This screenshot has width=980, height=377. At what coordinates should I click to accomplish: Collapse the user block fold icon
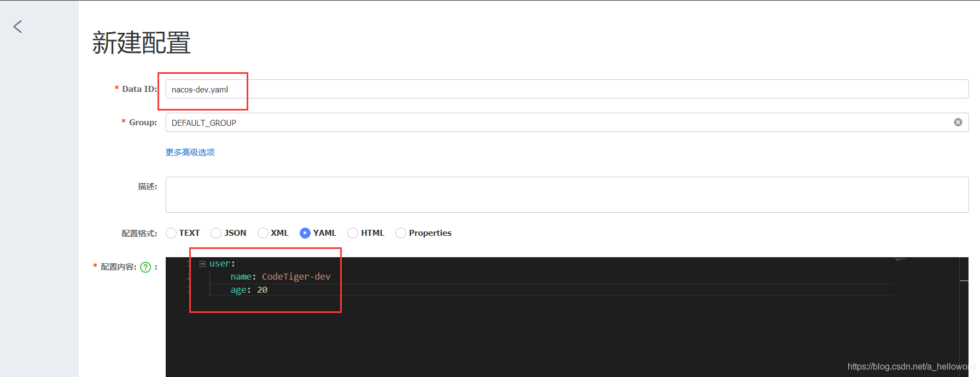(202, 264)
